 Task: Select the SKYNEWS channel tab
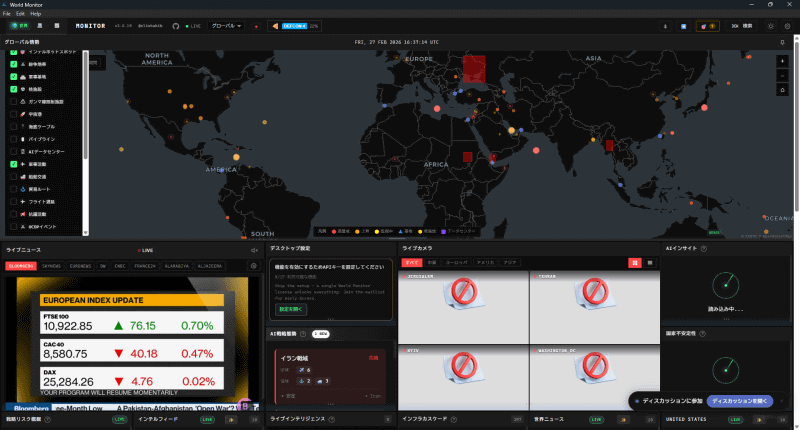(x=52, y=266)
